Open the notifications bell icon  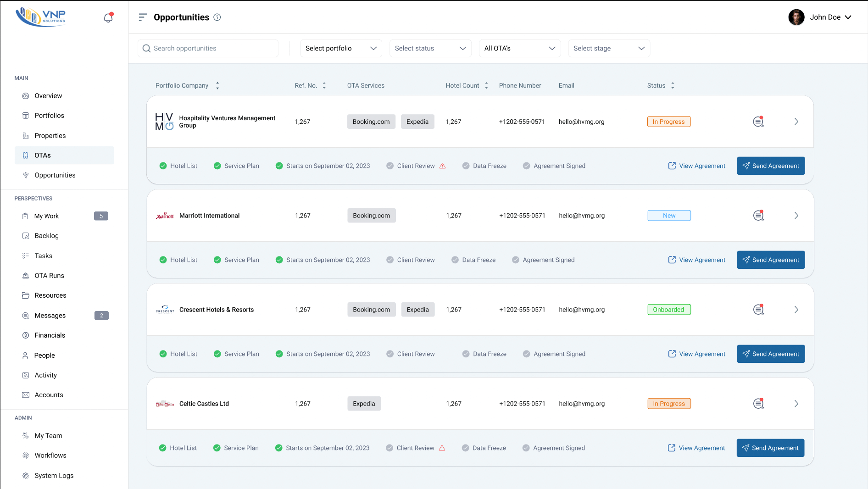tap(108, 17)
